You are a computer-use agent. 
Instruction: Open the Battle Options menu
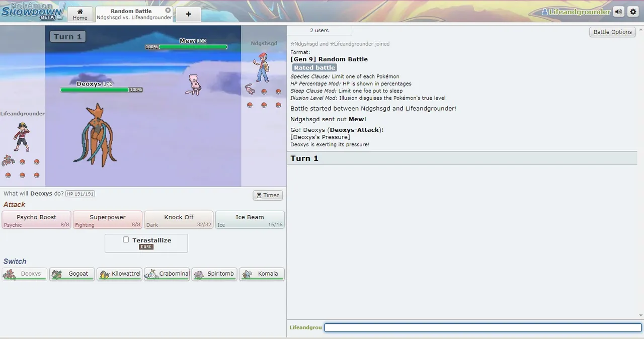pyautogui.click(x=612, y=32)
